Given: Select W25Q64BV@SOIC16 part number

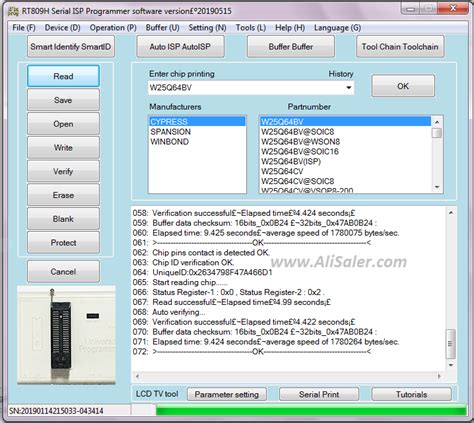Looking at the screenshot, I should pos(345,152).
